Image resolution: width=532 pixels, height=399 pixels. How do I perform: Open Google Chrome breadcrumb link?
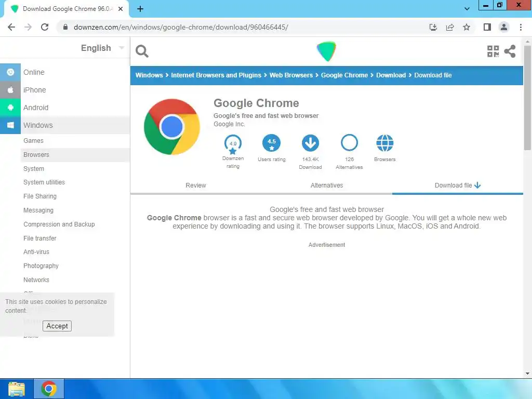tap(344, 75)
